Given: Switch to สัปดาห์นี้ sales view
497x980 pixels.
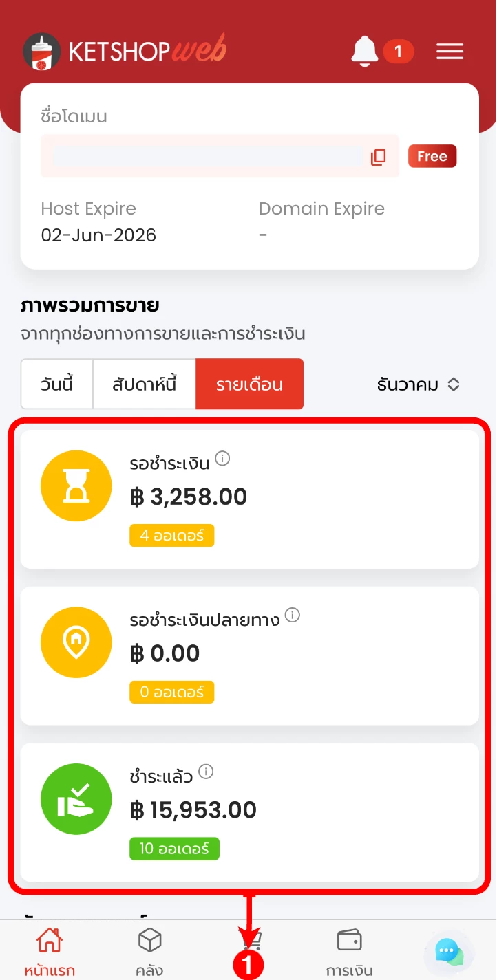Looking at the screenshot, I should [x=145, y=384].
